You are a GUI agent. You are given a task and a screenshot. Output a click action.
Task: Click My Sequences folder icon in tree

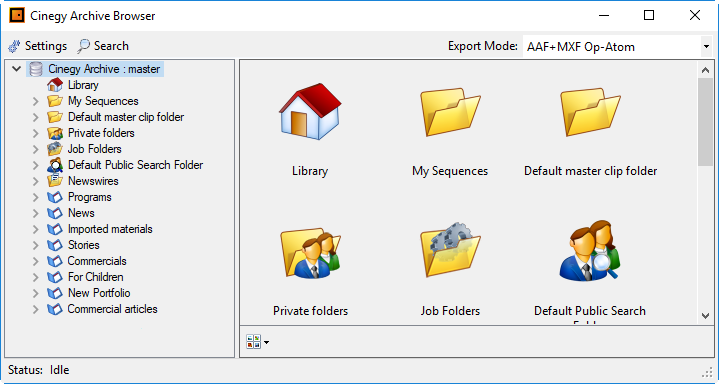pyautogui.click(x=55, y=101)
